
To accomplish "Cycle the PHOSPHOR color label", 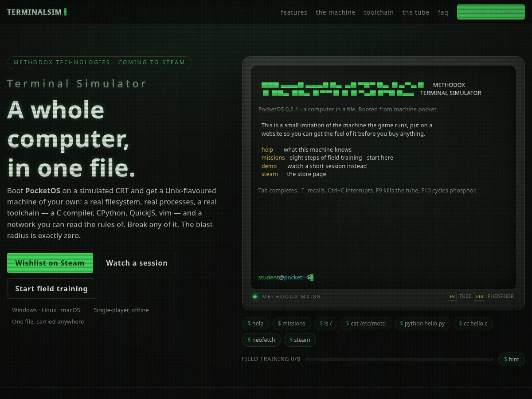I will point(501,297).
